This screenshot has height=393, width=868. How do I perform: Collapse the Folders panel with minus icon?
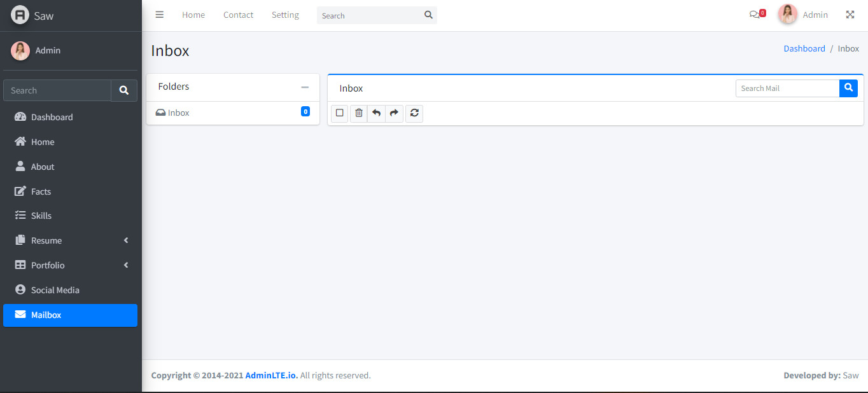point(305,87)
